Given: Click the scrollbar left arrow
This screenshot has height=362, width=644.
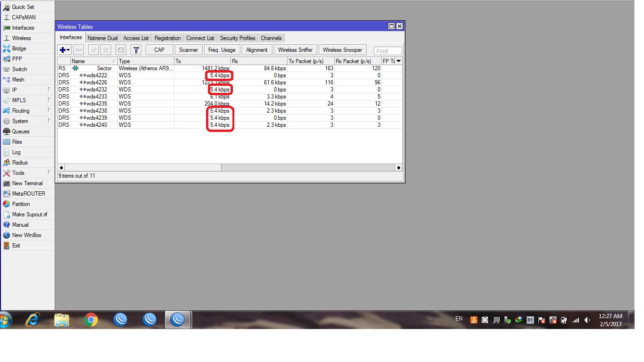Looking at the screenshot, I should [61, 167].
